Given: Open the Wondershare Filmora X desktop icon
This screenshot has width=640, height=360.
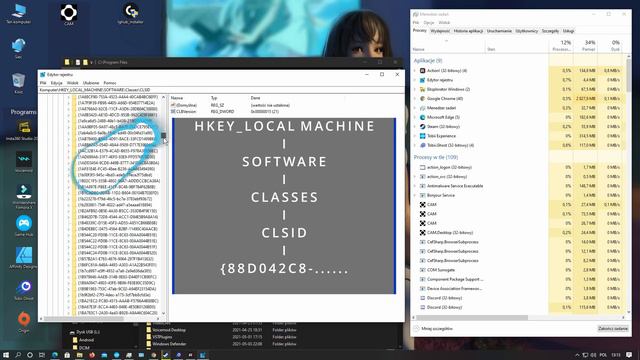Looking at the screenshot, I should pos(24,196).
